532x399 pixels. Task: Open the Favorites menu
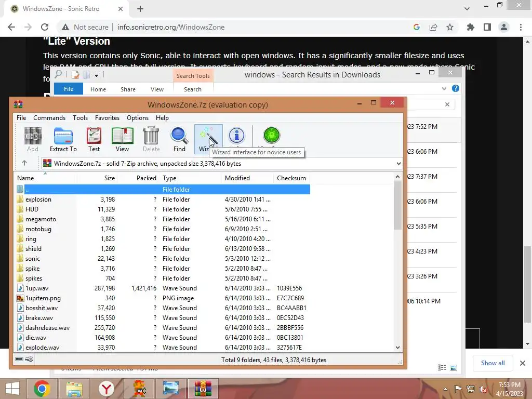(107, 118)
